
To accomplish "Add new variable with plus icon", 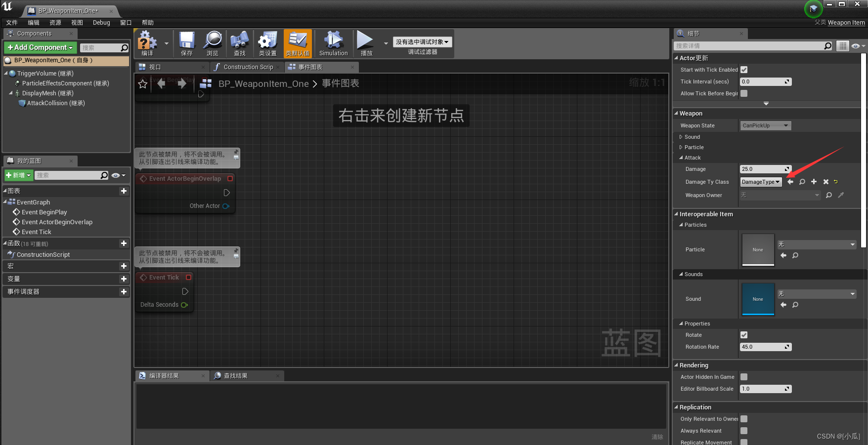I will [124, 279].
